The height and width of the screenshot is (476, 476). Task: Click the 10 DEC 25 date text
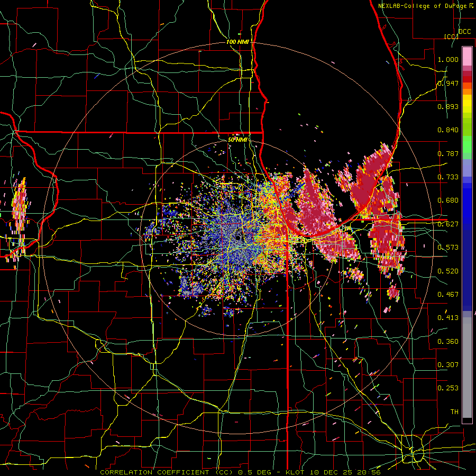pos(332,472)
